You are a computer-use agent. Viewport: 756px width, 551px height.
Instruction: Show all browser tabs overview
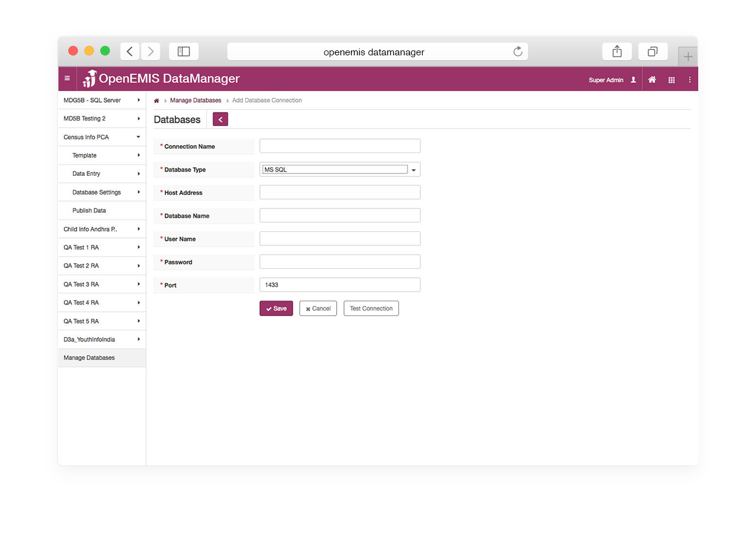coord(653,52)
